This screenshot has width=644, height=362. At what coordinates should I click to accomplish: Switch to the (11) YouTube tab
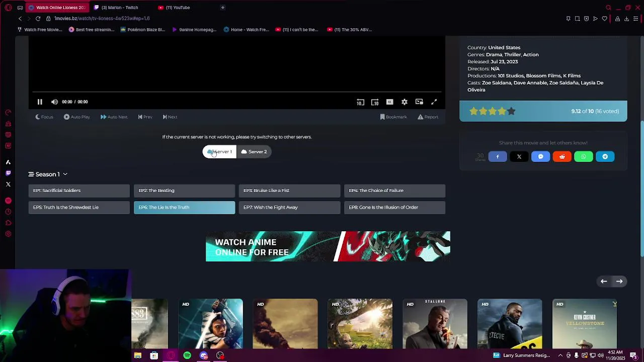pos(178,8)
